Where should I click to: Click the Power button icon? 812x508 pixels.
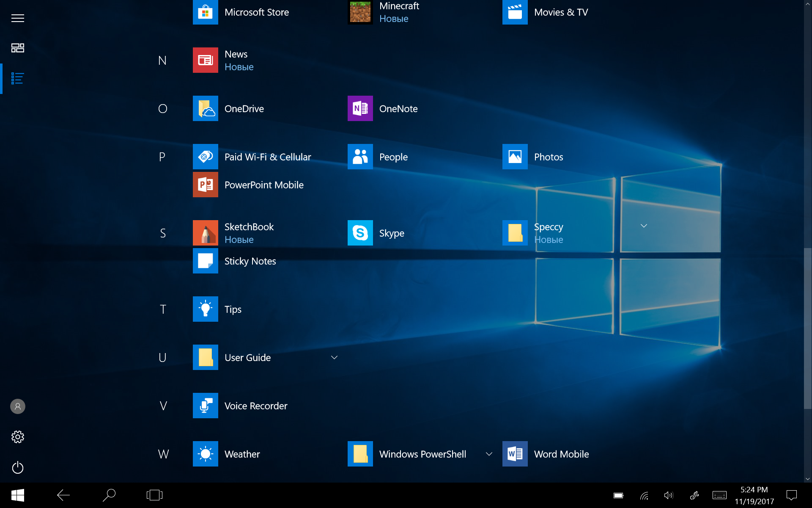(18, 467)
